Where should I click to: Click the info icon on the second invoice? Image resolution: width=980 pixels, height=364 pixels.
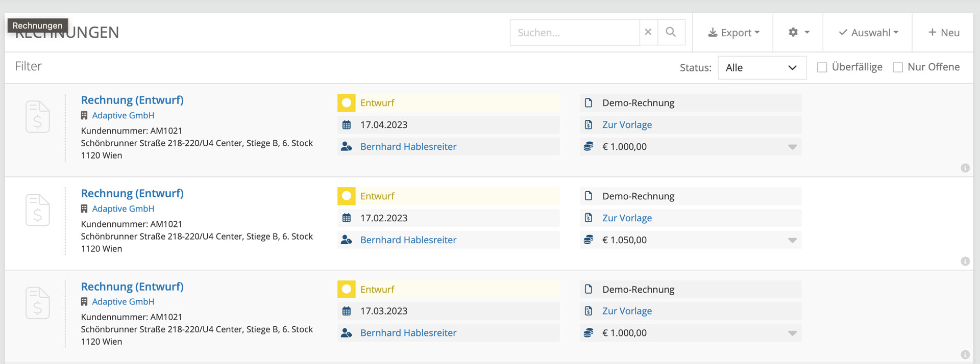965,262
